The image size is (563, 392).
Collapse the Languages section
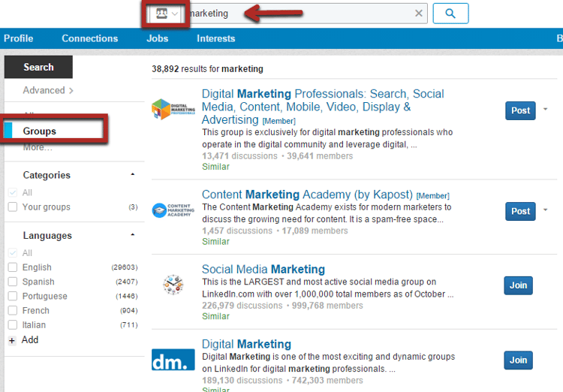pyautogui.click(x=132, y=235)
